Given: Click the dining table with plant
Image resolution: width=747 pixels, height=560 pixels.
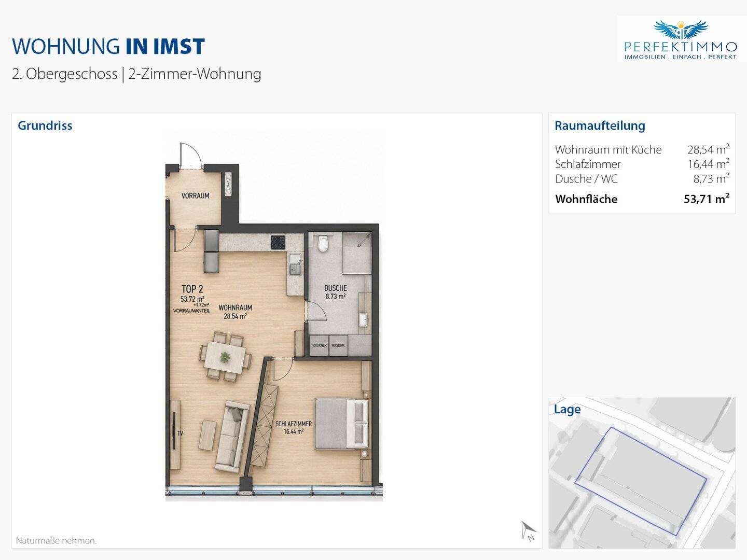Looking at the screenshot, I should [x=225, y=357].
